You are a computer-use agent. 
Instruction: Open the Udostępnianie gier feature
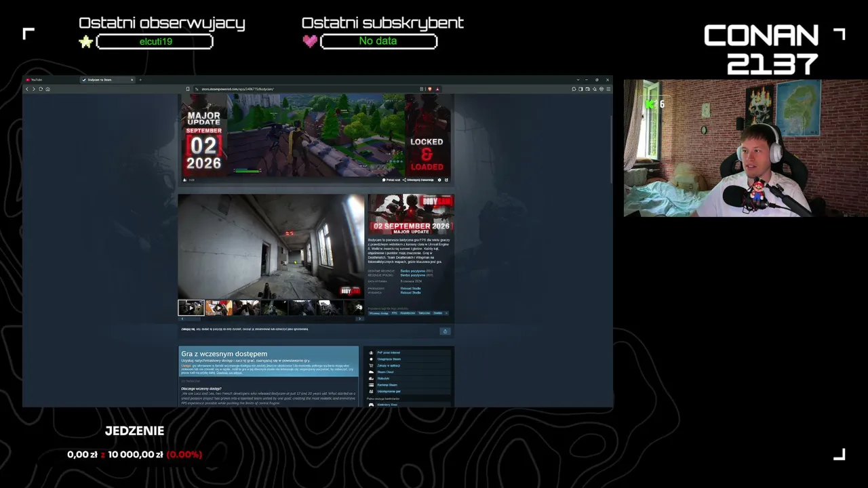389,391
